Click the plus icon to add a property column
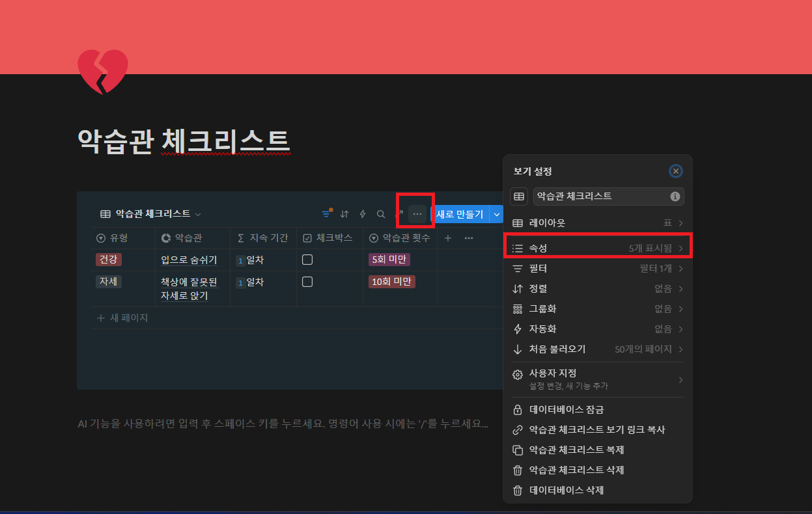 pos(447,237)
